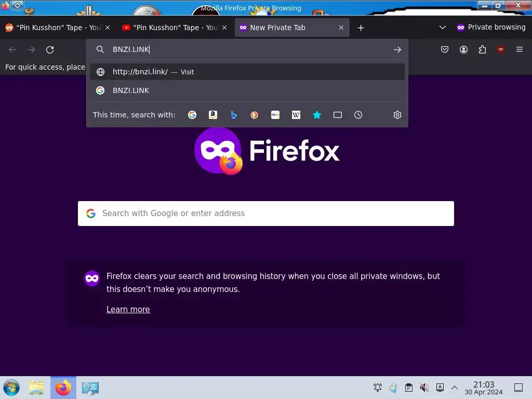Search this time with Wikipedia icon
This screenshot has width=532, height=399.
click(x=296, y=115)
